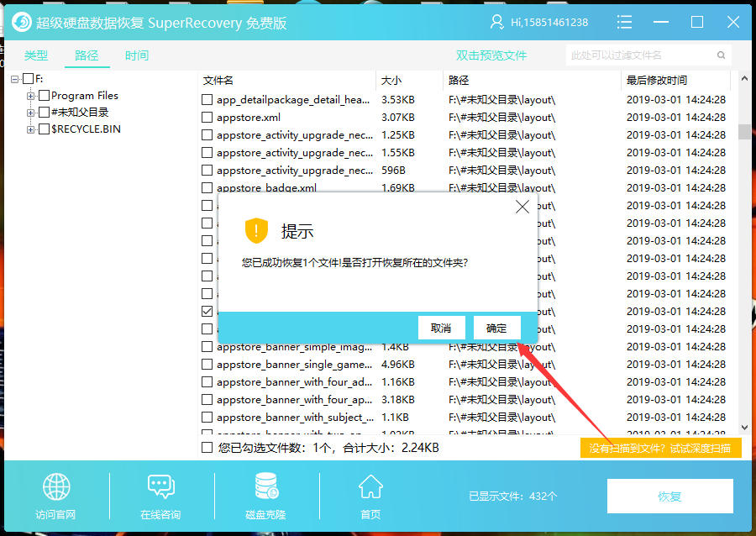Click the search magnifier icon in the filter box
Screen dimensions: 756x536
[x=721, y=55]
